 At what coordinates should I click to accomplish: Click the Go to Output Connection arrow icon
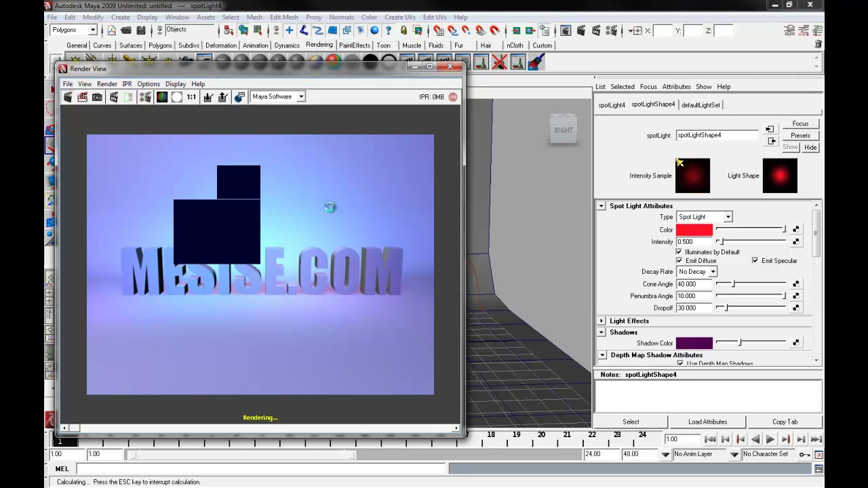click(772, 141)
